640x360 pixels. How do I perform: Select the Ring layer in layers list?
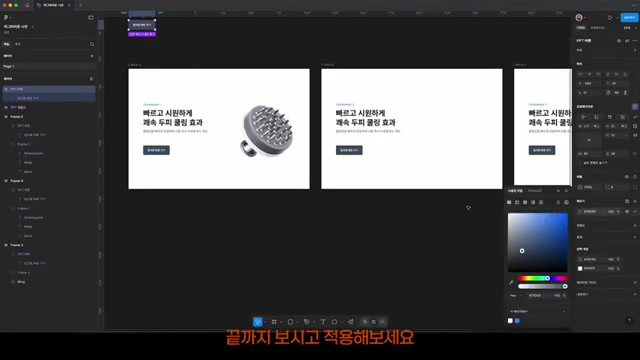(21, 282)
